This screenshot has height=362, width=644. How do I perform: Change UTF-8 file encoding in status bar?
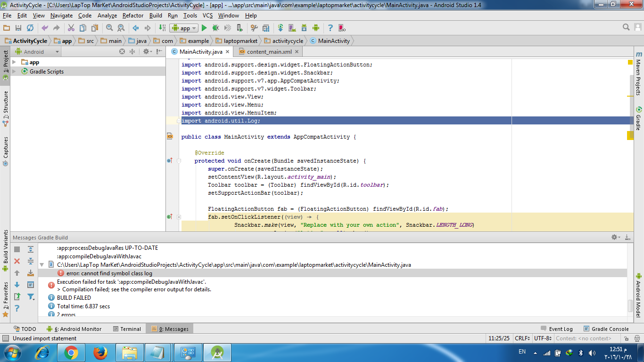[x=543, y=338]
